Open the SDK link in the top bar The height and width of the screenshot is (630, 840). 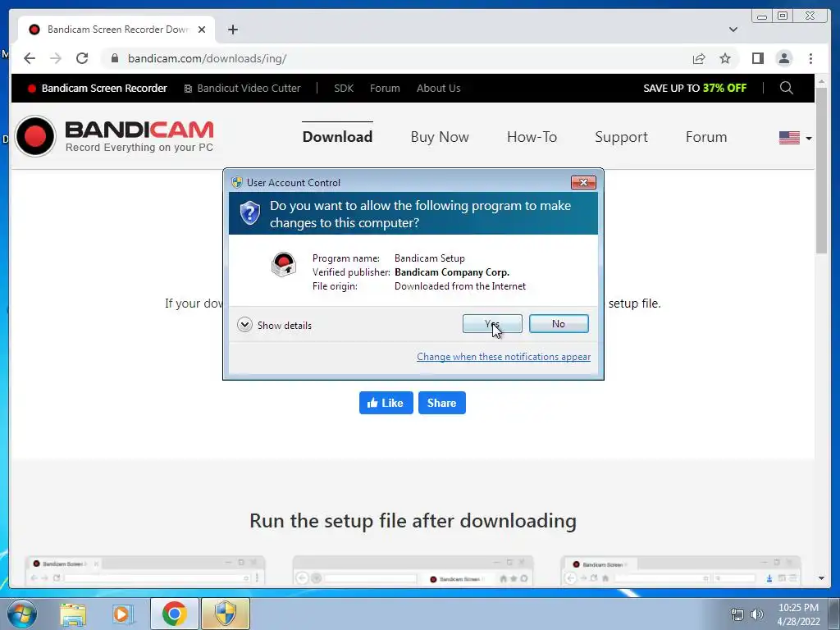click(344, 89)
